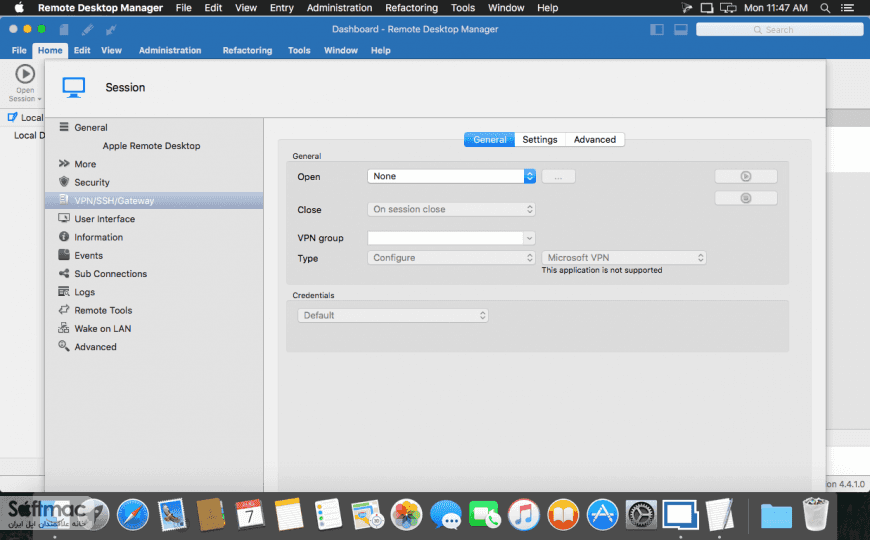
Task: Toggle the sidebar panel layout icon
Action: [657, 29]
